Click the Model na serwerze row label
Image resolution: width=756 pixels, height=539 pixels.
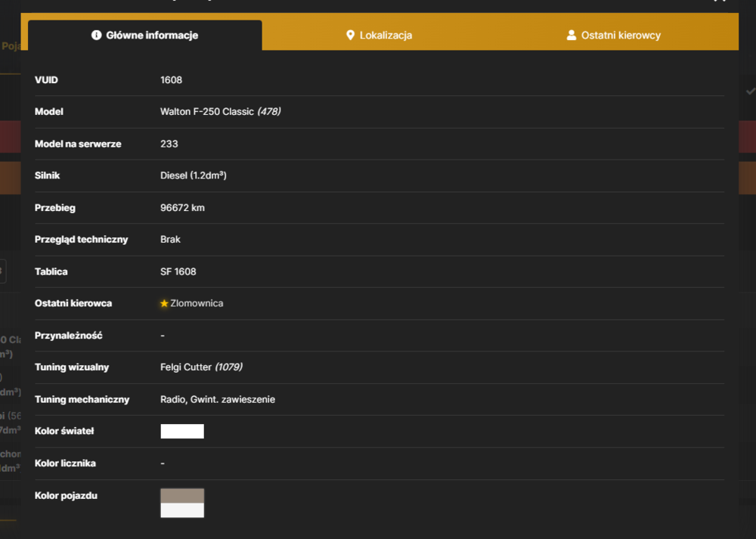(x=78, y=144)
